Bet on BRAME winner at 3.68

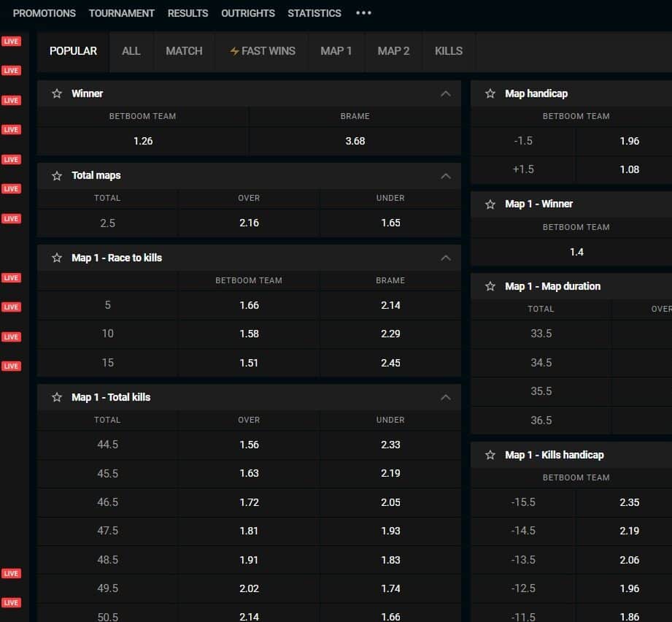click(355, 141)
